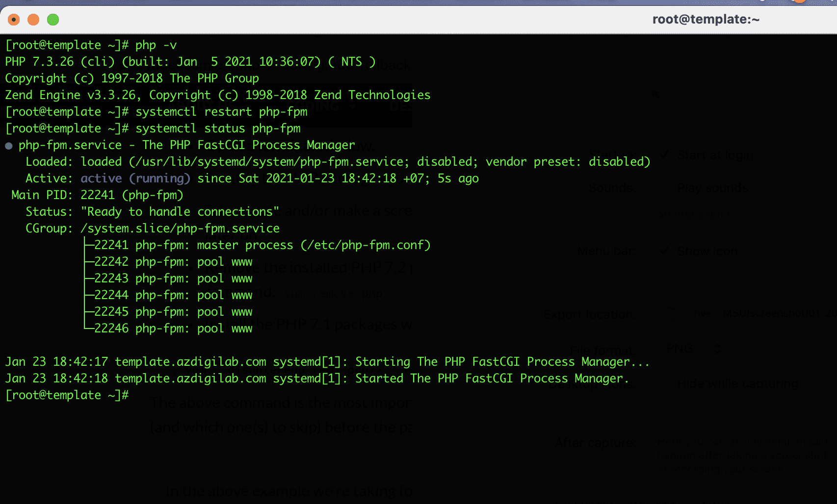Screen dimensions: 837x504
Task: Click the 'php -v' command text
Action: pyautogui.click(x=156, y=45)
